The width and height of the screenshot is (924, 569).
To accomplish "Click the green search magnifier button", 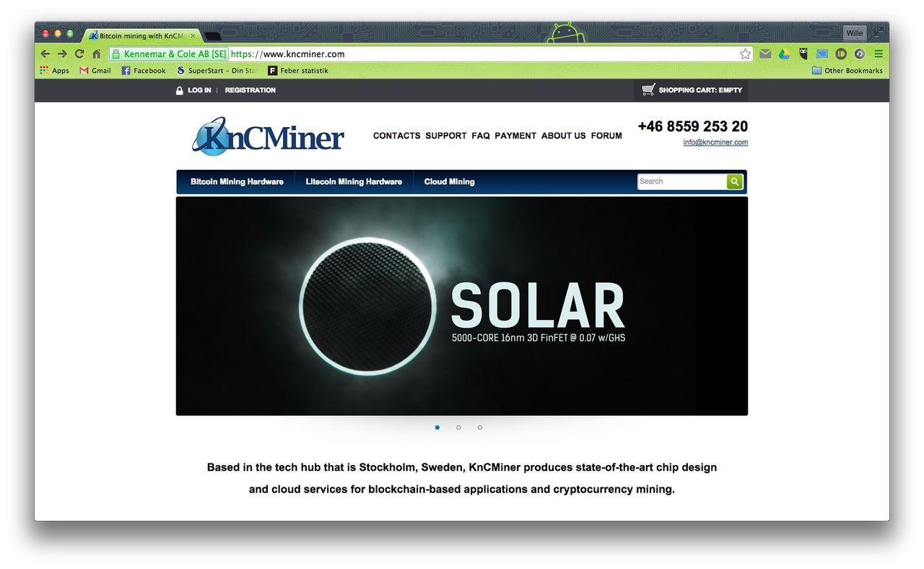I will [x=735, y=181].
